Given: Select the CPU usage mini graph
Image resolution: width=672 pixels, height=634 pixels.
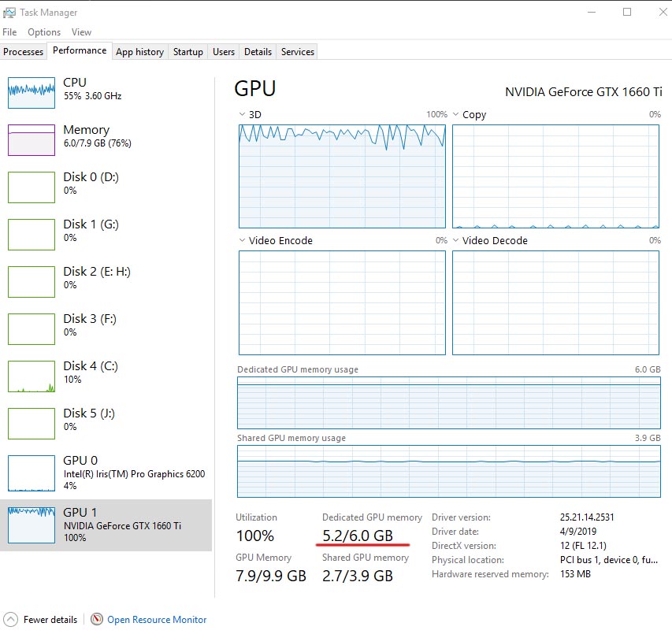Looking at the screenshot, I should tap(32, 92).
